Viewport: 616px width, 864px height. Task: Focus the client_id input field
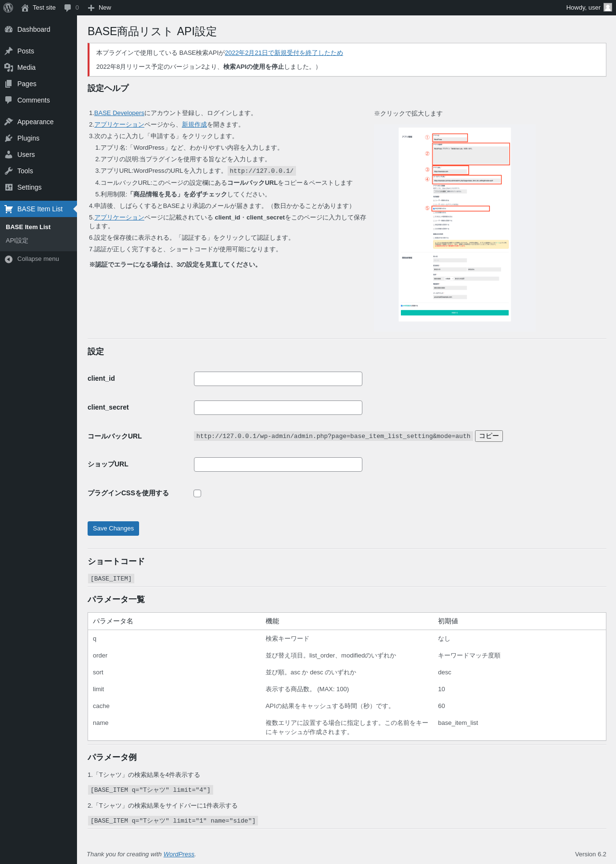(278, 379)
